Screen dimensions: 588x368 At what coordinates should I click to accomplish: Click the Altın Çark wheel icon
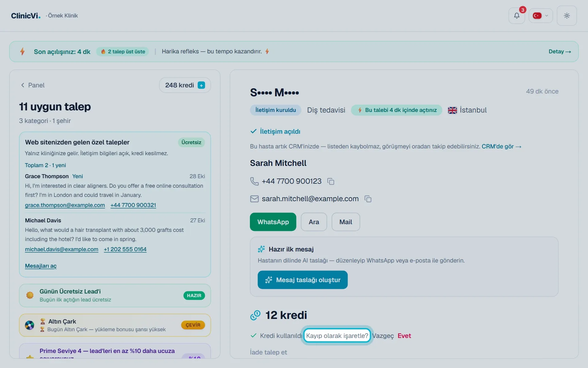point(30,325)
